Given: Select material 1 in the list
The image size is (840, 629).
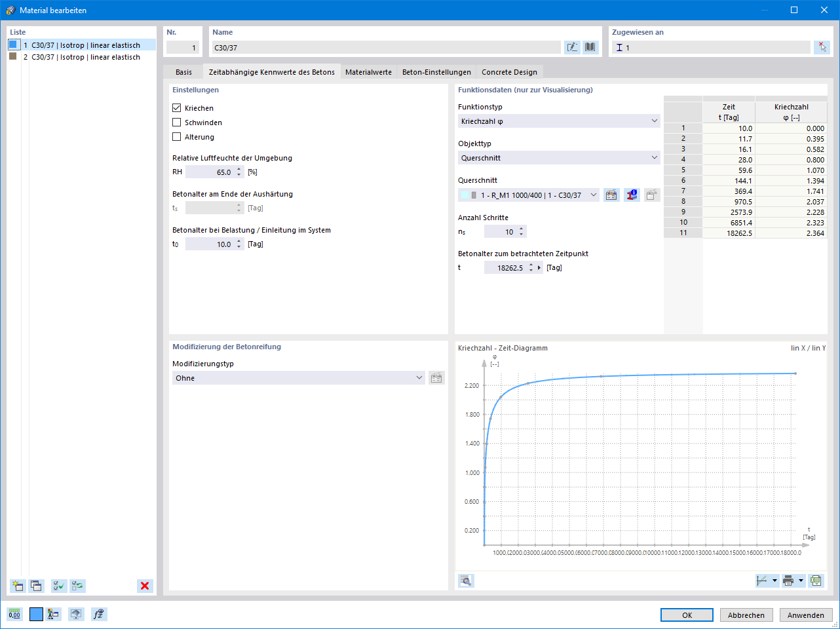Looking at the screenshot, I should coord(82,45).
